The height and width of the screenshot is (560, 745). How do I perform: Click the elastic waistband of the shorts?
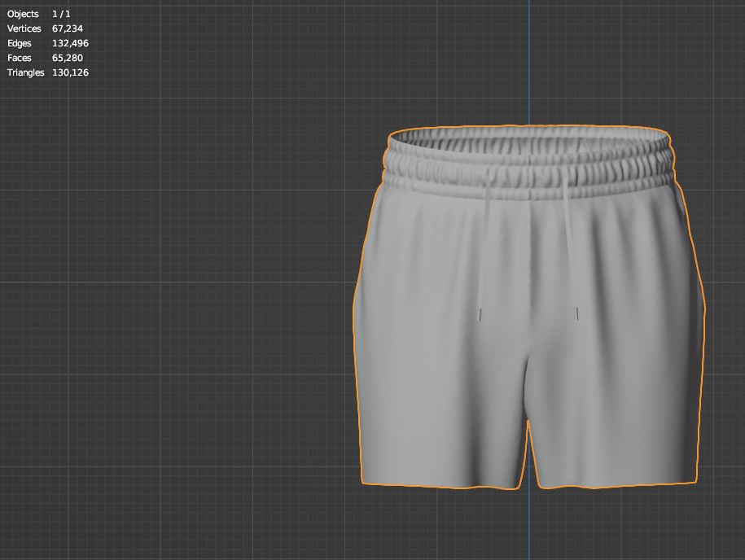(x=528, y=164)
